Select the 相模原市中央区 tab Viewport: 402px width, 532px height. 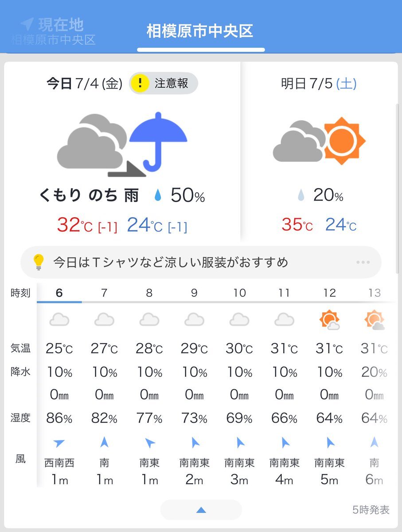[200, 31]
